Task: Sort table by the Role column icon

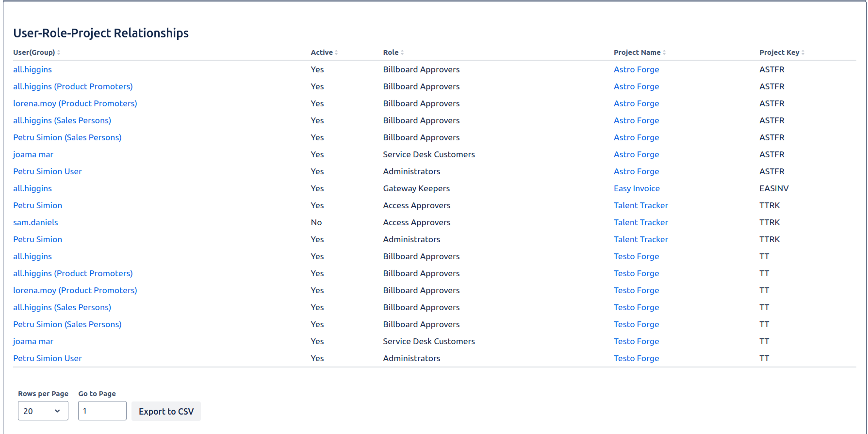Action: (402, 52)
